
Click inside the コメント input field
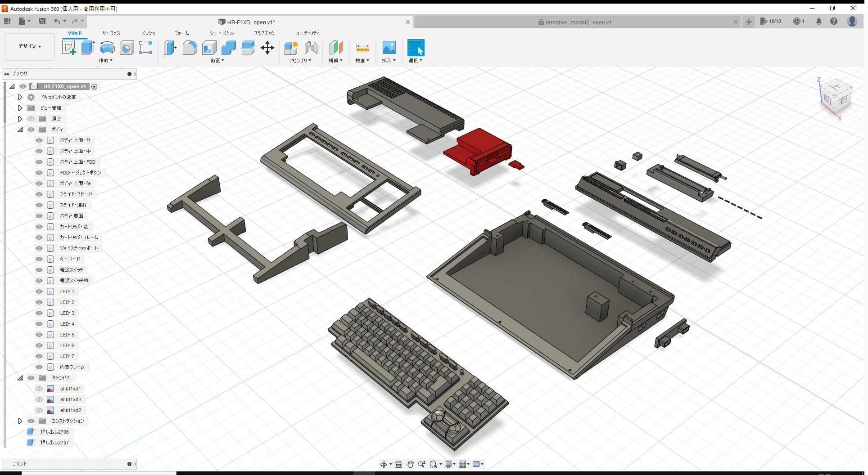coord(68,463)
